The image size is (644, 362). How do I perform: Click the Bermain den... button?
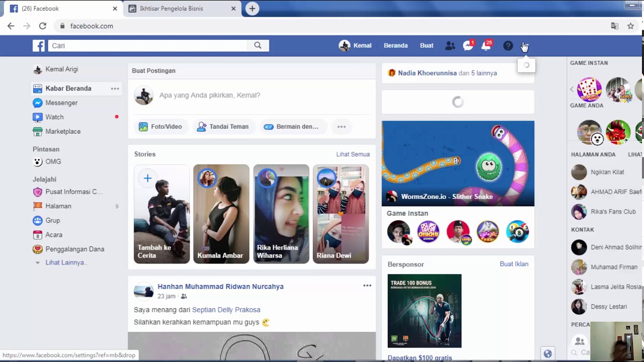point(292,127)
